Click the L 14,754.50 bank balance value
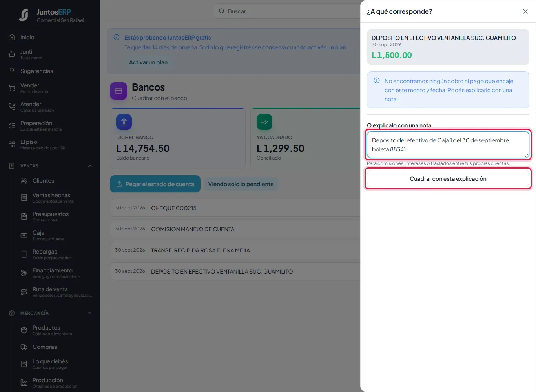This screenshot has height=392, width=536. point(143,149)
